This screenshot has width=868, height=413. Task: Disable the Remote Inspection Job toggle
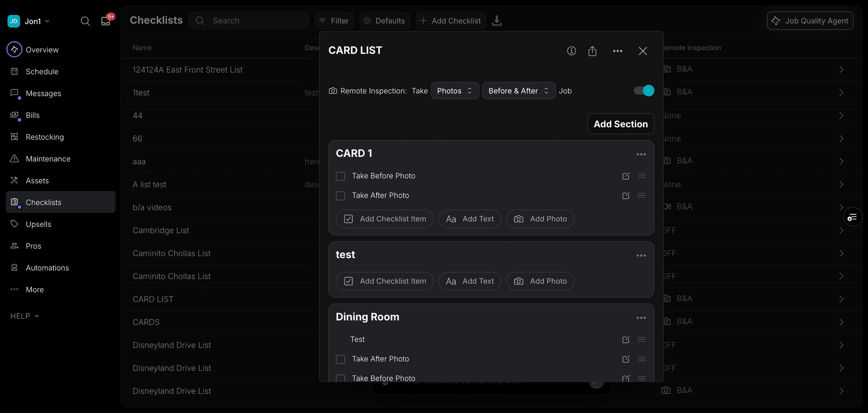(643, 90)
